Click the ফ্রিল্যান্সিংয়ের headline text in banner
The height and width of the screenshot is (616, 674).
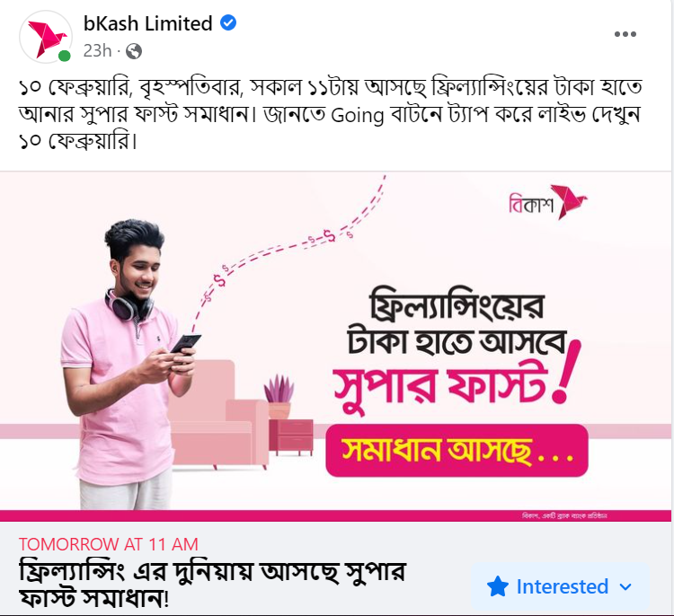click(x=457, y=305)
